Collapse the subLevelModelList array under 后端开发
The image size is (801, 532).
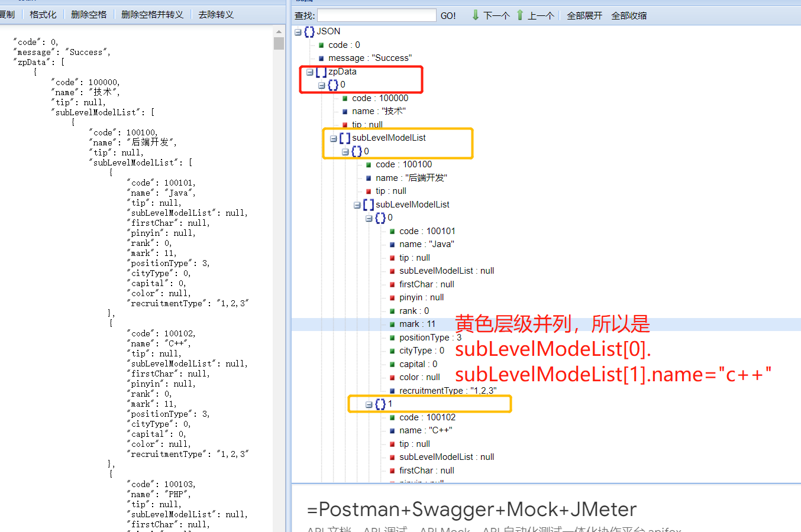coord(357,205)
